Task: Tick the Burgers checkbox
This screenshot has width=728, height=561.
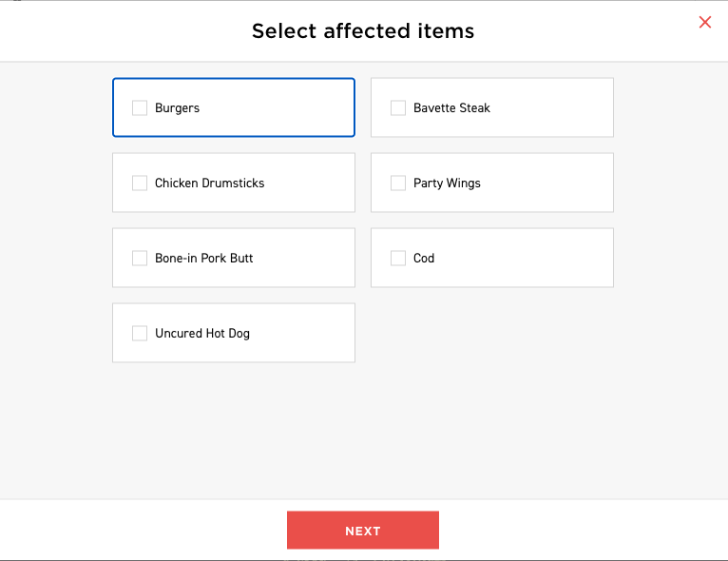Action: (x=140, y=108)
